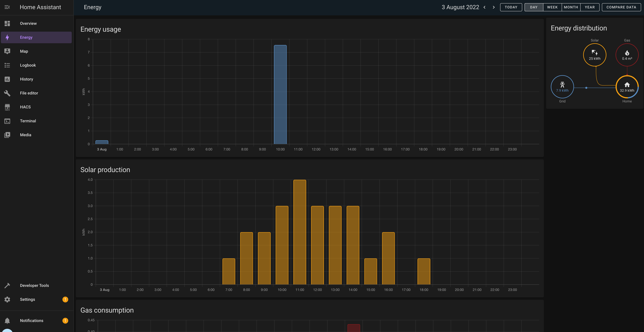
Task: Open the File editor
Action: (x=29, y=93)
